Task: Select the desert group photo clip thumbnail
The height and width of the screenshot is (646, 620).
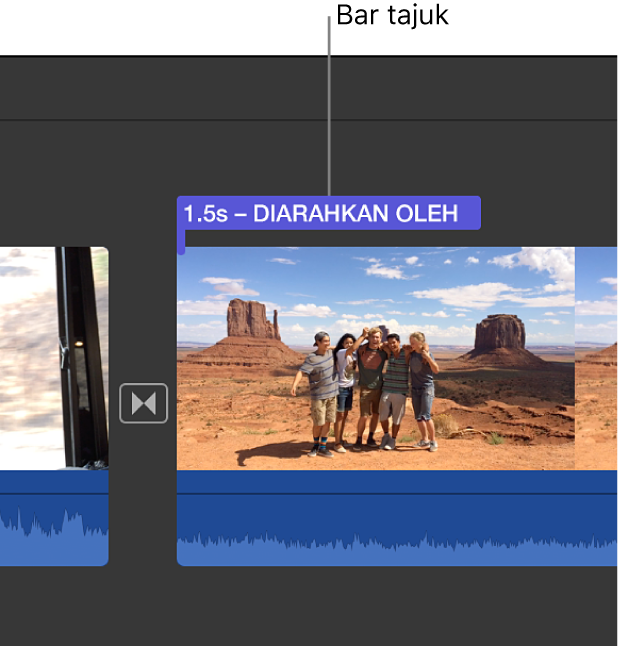Action: point(376,358)
